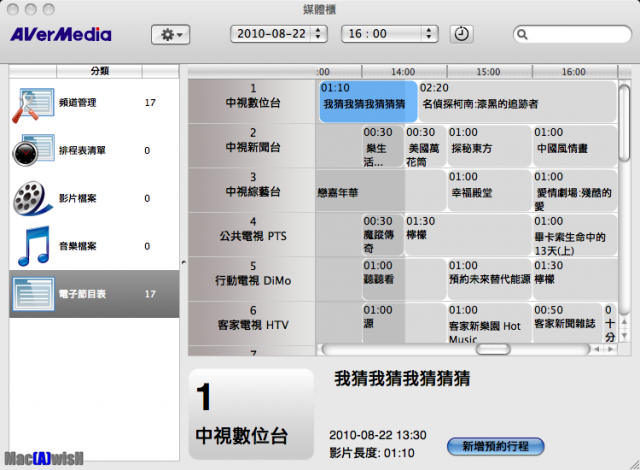This screenshot has width=640, height=470.
Task: Click the 16:00 time field
Action: pyautogui.click(x=390, y=34)
